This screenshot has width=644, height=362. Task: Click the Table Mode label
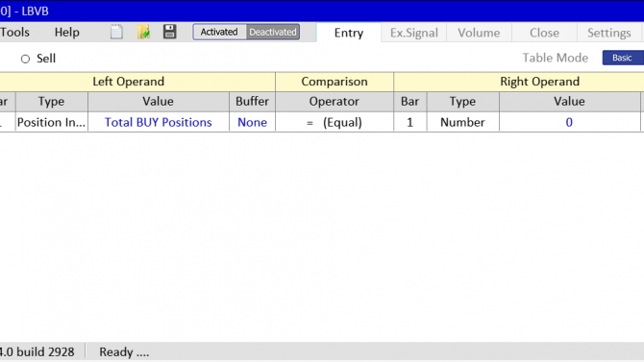click(556, 58)
